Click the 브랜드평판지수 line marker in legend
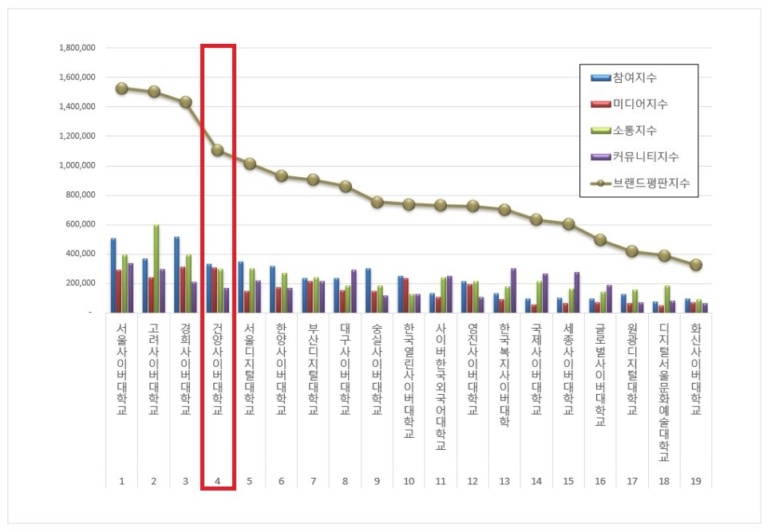Screen dimensions: 771x532 pyautogui.click(x=600, y=183)
